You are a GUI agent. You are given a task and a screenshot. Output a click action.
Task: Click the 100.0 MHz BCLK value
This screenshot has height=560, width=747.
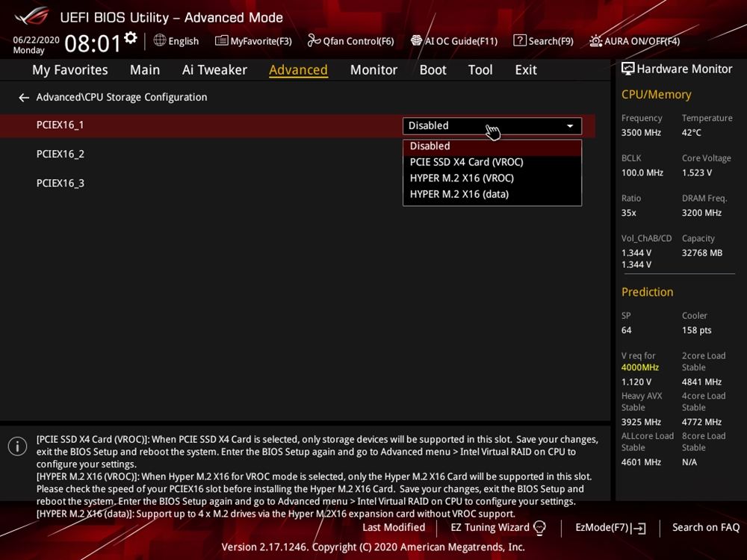point(642,173)
